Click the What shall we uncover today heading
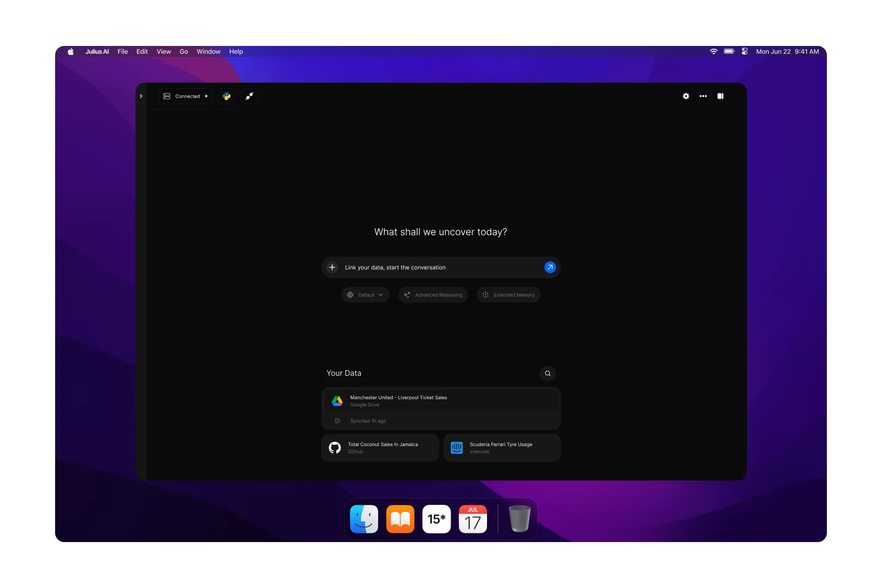The height and width of the screenshot is (588, 882). click(x=441, y=232)
